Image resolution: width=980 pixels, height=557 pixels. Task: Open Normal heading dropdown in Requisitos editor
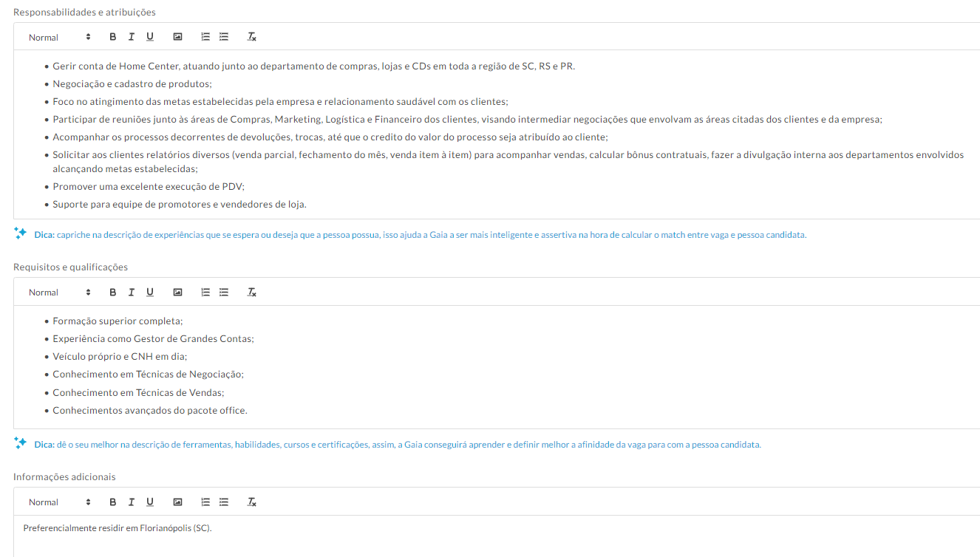pos(59,293)
